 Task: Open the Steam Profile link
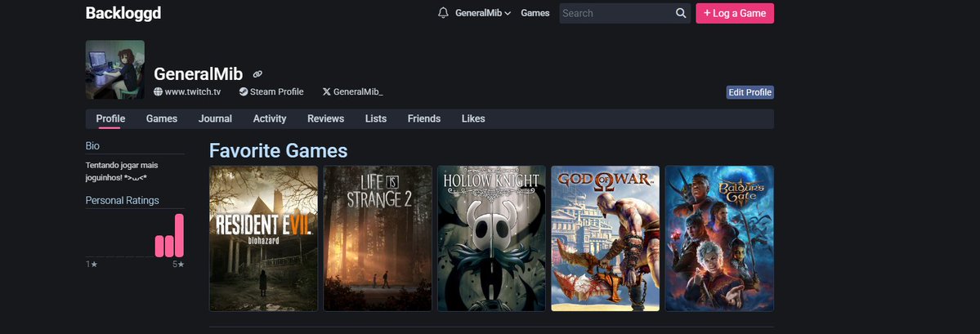[277, 91]
